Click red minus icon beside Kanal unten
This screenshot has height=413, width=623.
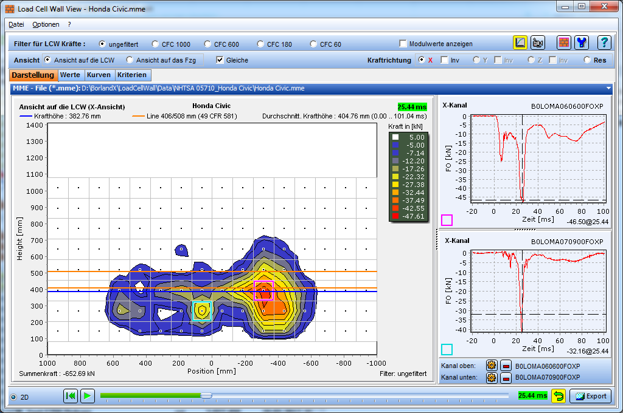tap(505, 377)
